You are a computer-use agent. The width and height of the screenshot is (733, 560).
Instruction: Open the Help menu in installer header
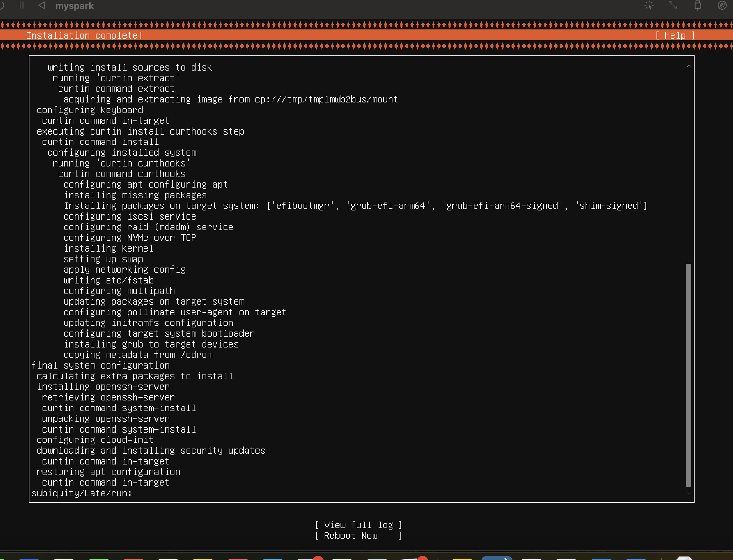tap(675, 35)
